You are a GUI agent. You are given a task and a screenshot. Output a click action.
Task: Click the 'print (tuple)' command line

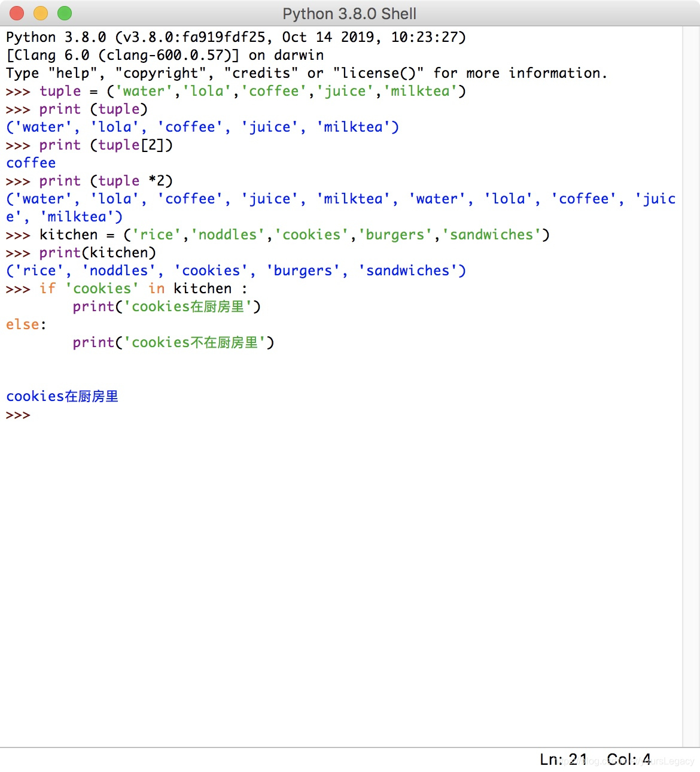(77, 109)
